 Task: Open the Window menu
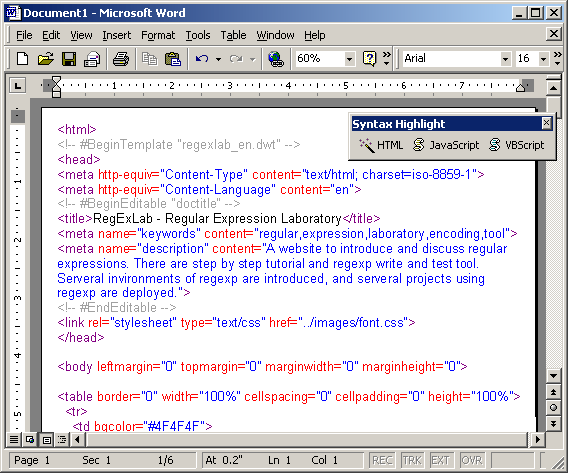tap(275, 35)
